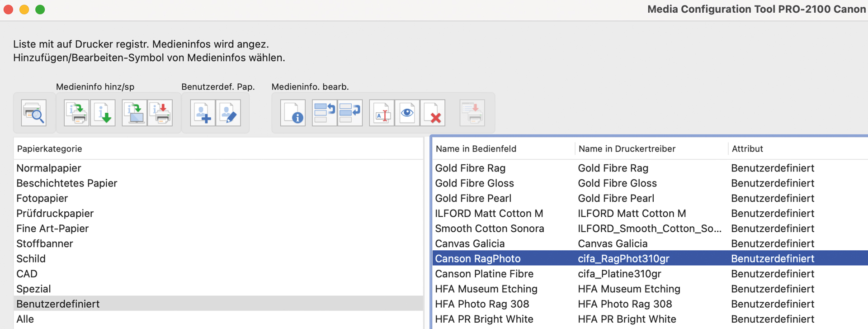This screenshot has width=868, height=329.
Task: Click delete media icon with red X
Action: (x=433, y=113)
